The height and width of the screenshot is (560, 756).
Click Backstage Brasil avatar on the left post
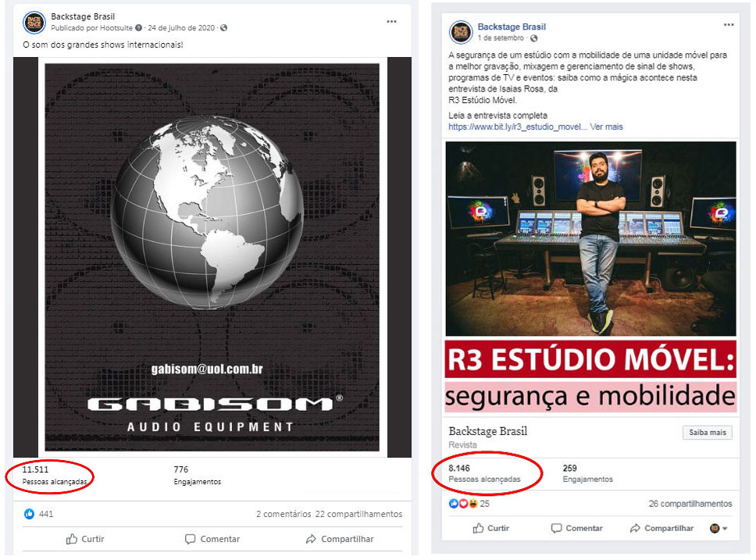pyautogui.click(x=34, y=22)
